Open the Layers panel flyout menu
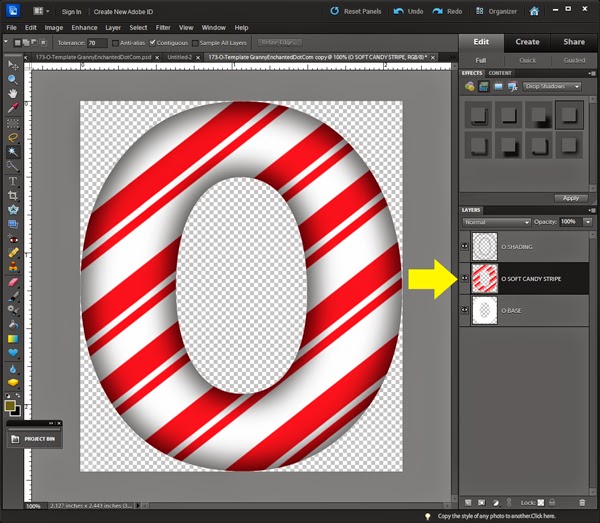 click(x=592, y=210)
